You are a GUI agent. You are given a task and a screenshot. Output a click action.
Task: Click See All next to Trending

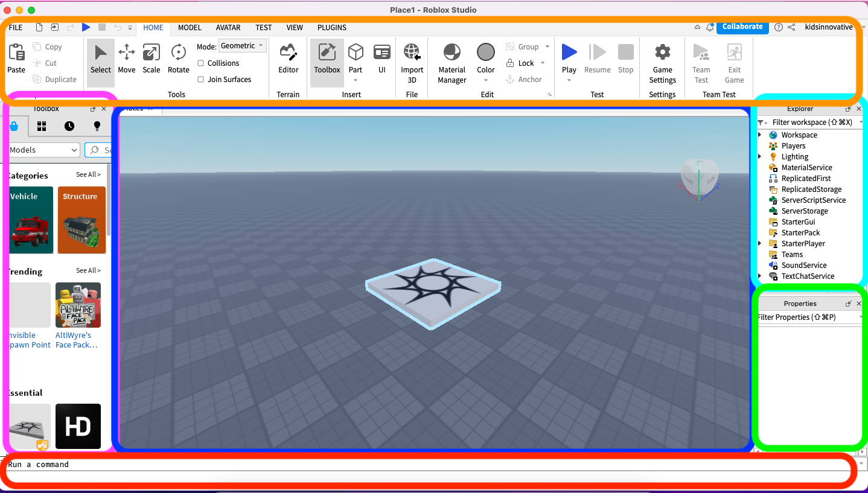click(x=88, y=270)
